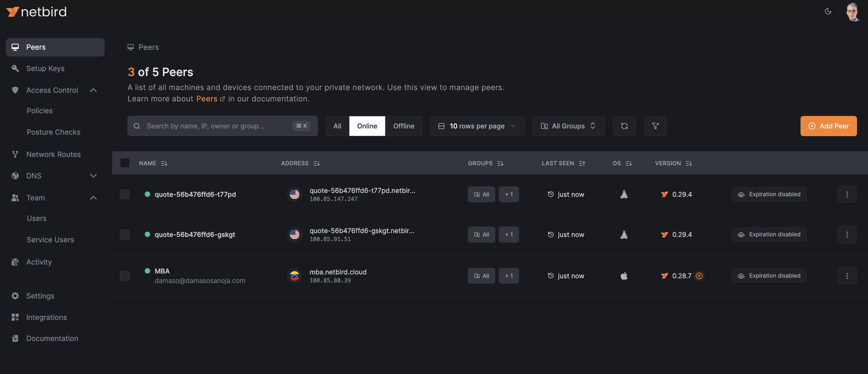
Task: Open the 10 rows per page dropdown
Action: click(x=477, y=126)
